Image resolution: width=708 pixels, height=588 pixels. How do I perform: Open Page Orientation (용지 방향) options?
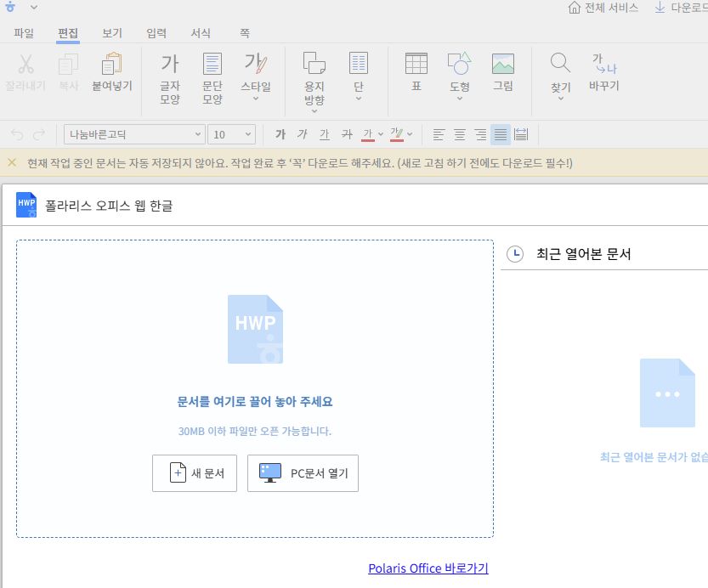click(314, 82)
